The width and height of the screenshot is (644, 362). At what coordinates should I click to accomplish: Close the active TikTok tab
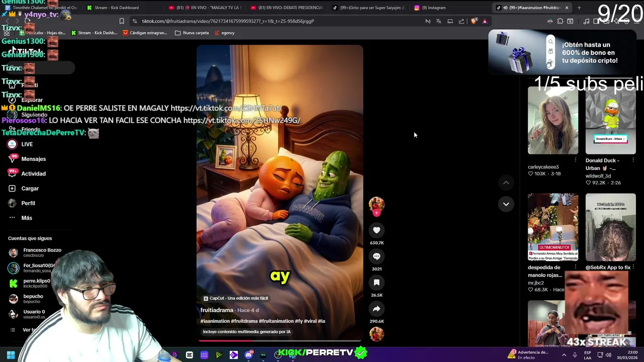(x=567, y=8)
